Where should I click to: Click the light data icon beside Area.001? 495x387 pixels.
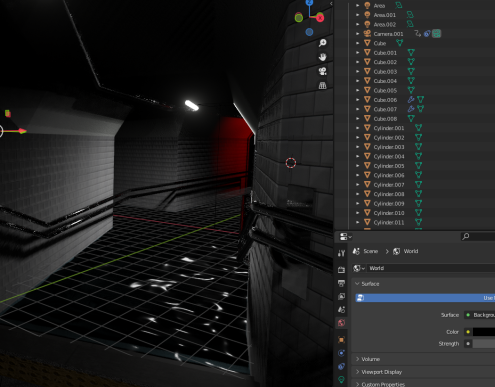pyautogui.click(x=410, y=15)
